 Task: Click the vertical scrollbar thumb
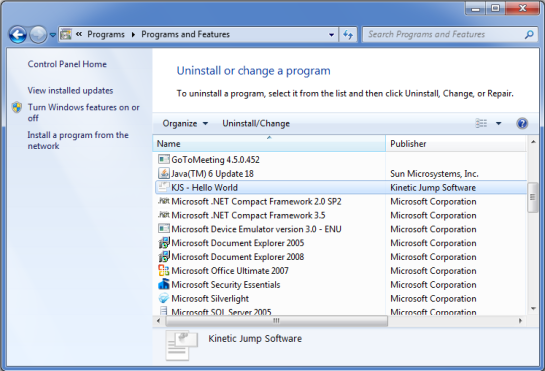click(532, 197)
